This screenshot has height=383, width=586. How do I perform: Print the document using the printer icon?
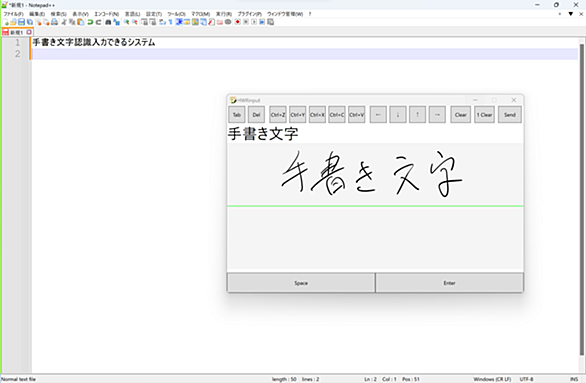click(54, 22)
